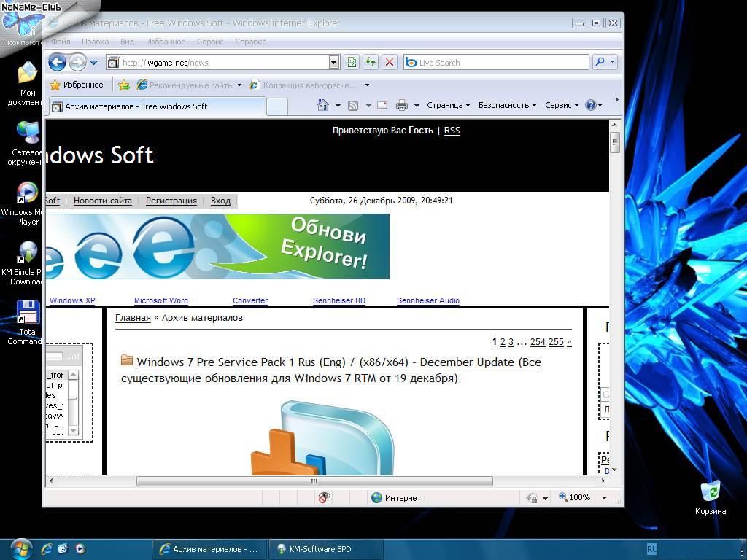Click the RSS feeds toolbar icon

point(353,105)
